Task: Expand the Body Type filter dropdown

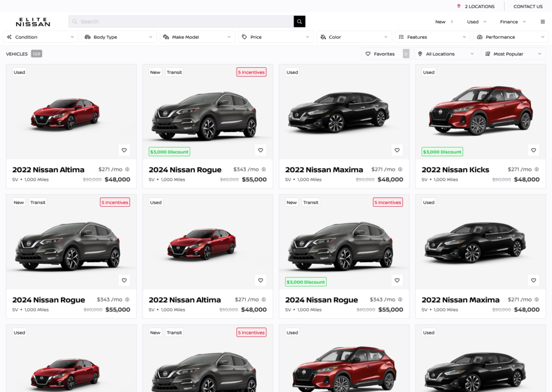Action: [x=119, y=37]
